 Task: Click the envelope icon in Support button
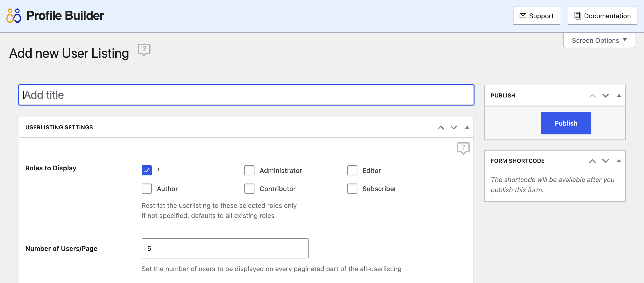coord(523,16)
